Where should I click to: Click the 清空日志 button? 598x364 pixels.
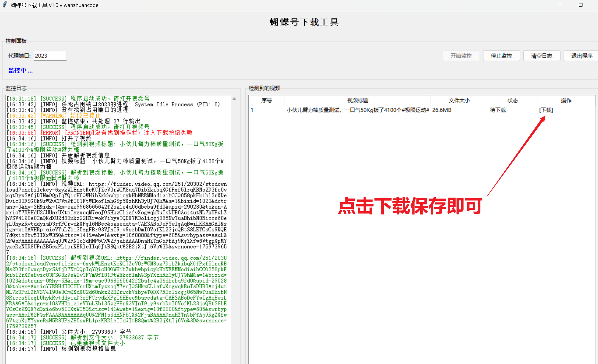click(541, 56)
